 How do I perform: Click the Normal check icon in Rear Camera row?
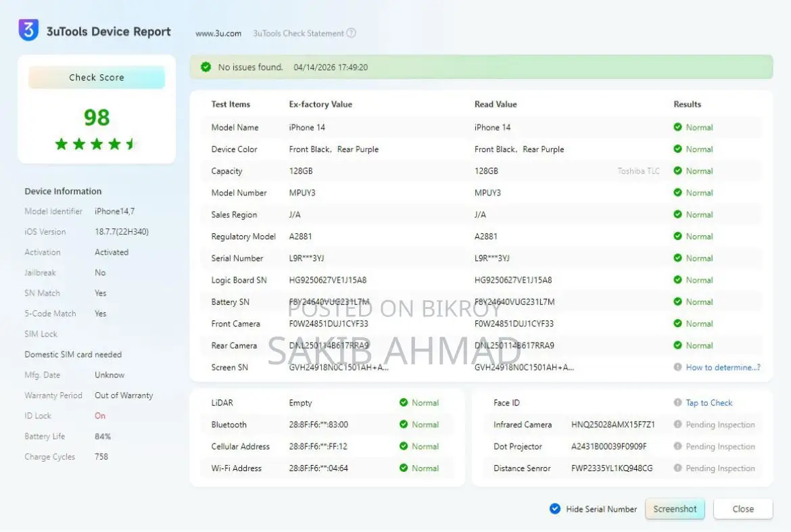click(677, 345)
